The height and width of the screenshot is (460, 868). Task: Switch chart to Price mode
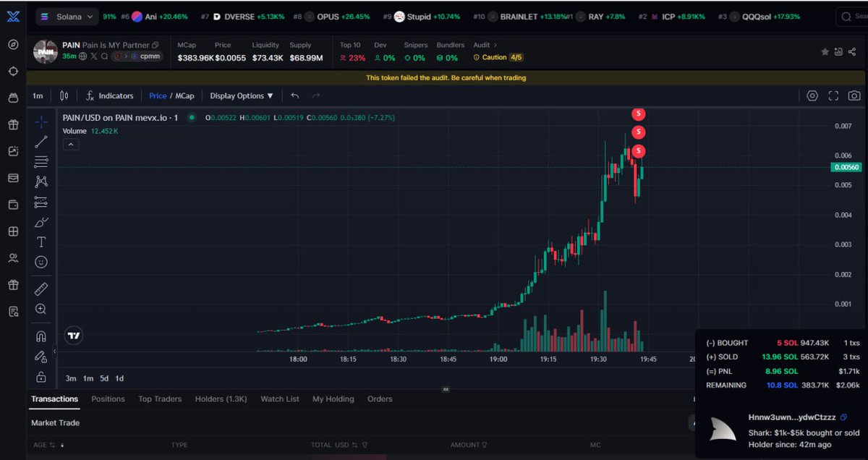click(158, 95)
